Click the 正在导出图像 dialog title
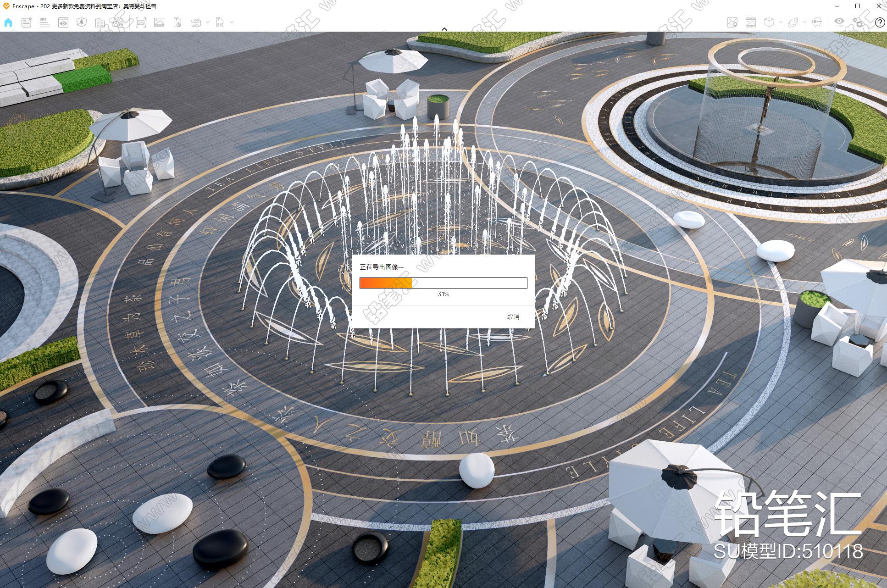 pos(382,266)
